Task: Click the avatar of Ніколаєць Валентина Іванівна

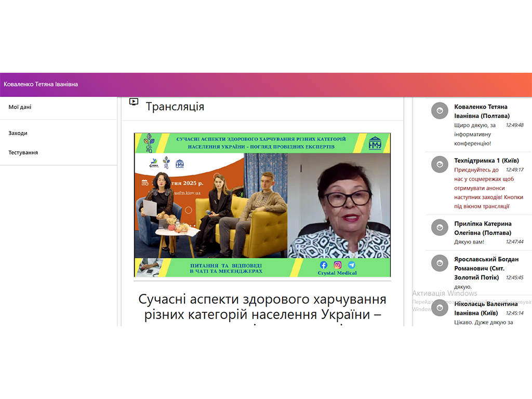Action: (x=439, y=308)
